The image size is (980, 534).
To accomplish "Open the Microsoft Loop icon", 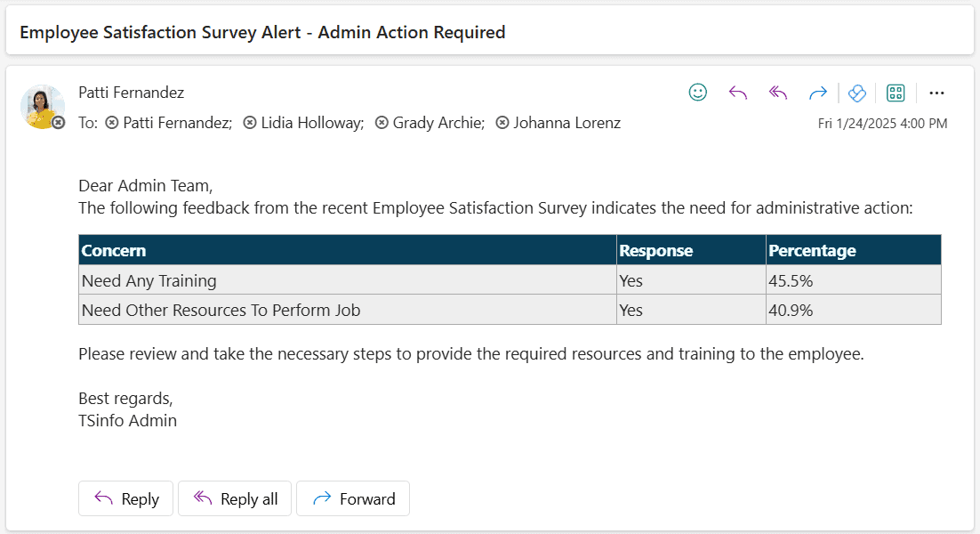I will pos(856,93).
